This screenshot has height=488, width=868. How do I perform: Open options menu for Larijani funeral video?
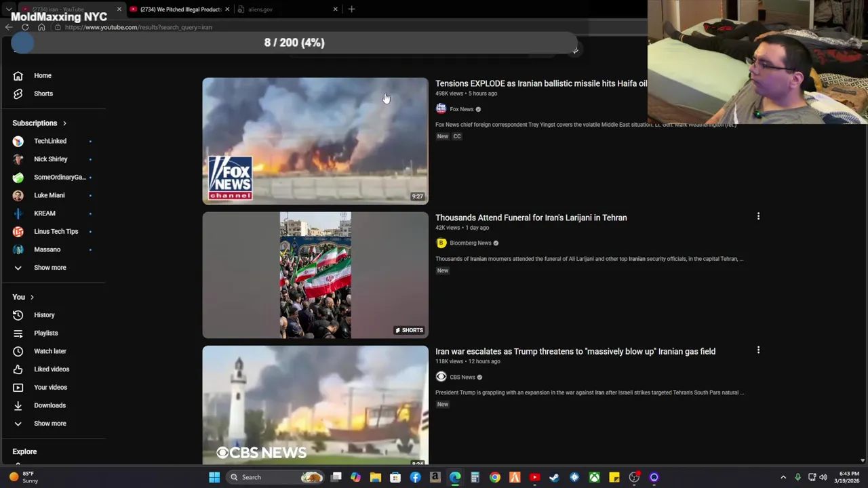point(758,216)
